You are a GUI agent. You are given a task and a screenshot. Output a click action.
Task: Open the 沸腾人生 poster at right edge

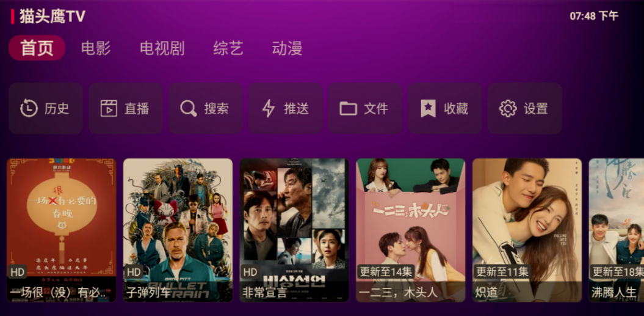tap(616, 230)
